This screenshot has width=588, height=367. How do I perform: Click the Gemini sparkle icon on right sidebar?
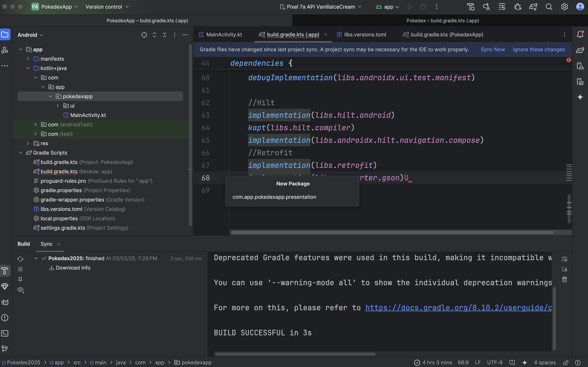(580, 97)
